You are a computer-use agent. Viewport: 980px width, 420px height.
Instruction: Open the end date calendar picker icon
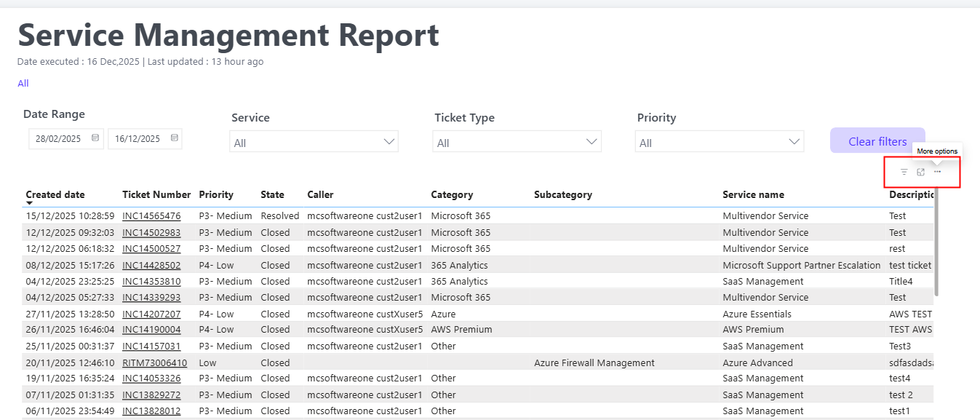175,138
